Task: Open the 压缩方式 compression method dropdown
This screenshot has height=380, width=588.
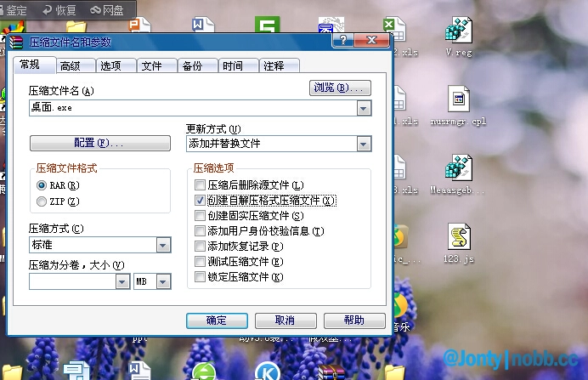Action: [163, 246]
